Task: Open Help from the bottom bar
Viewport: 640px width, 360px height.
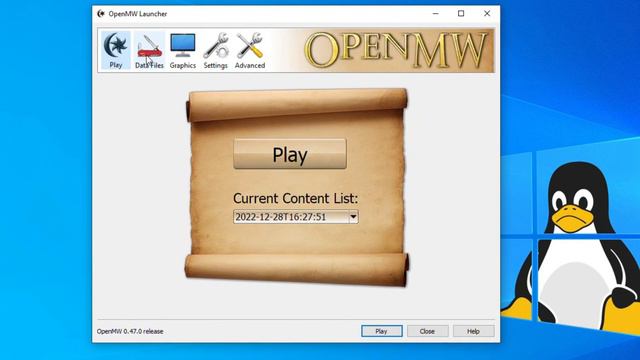Action: click(473, 331)
